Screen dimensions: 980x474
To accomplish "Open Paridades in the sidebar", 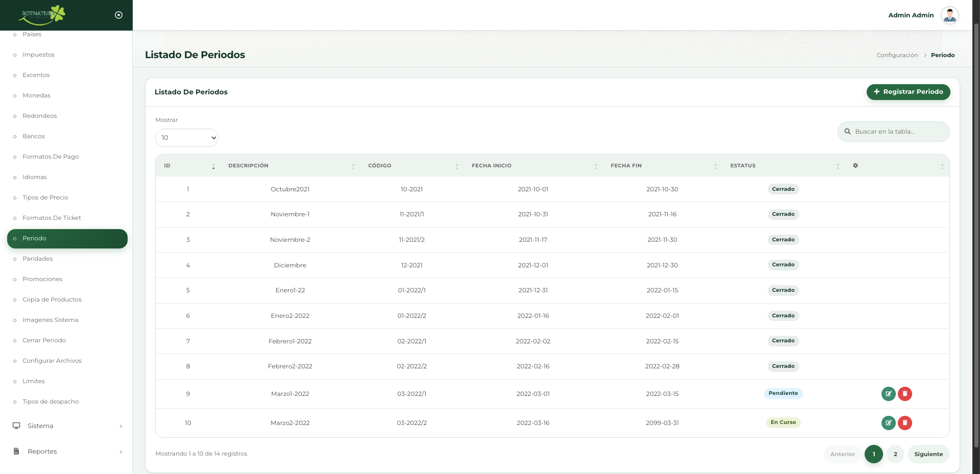I will click(x=38, y=259).
